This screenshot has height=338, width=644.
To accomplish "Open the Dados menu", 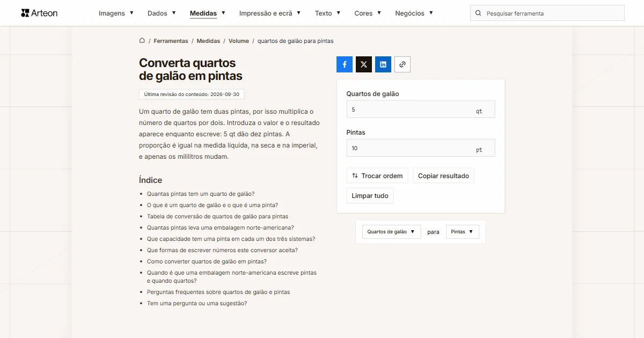I will [x=162, y=13].
